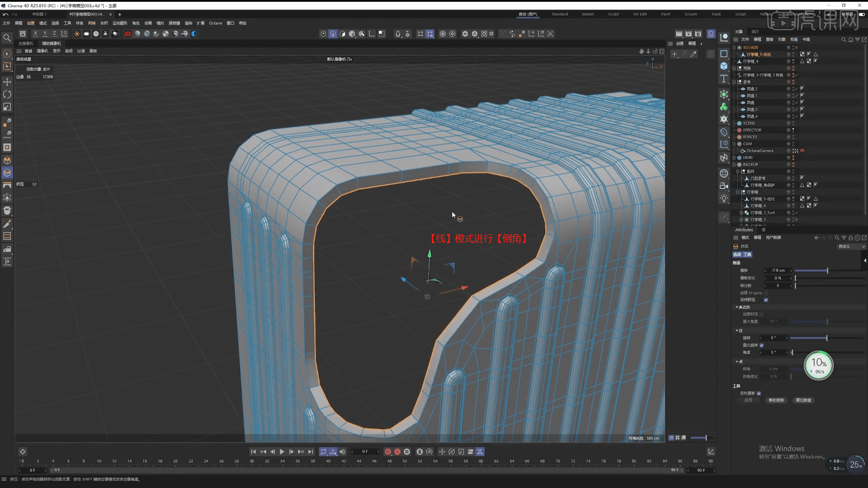Open the 自定义 dropdown in Attributes
Image resolution: width=868 pixels, height=488 pixels.
(851, 247)
